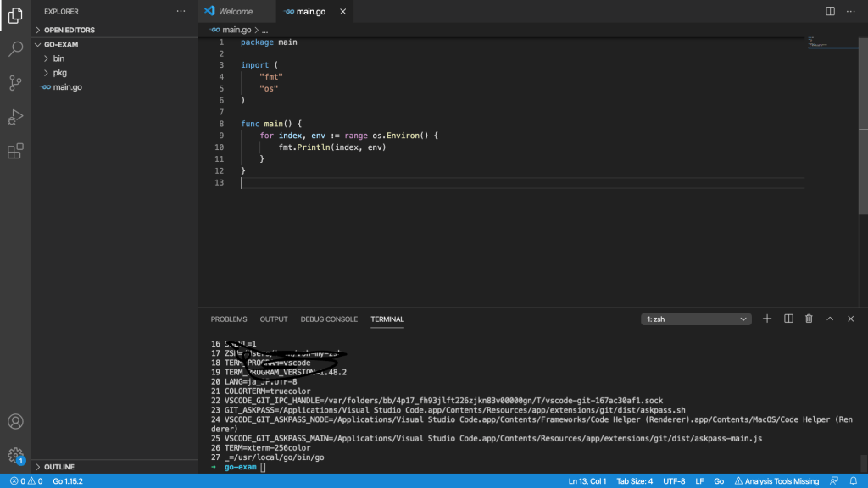This screenshot has height=488, width=868.
Task: Kill the terminal with trash icon
Action: click(809, 319)
